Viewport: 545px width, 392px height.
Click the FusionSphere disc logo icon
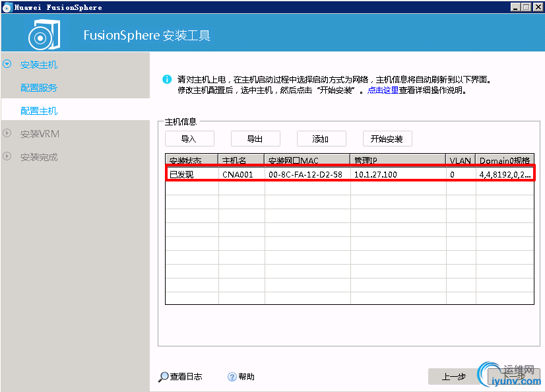pos(44,35)
